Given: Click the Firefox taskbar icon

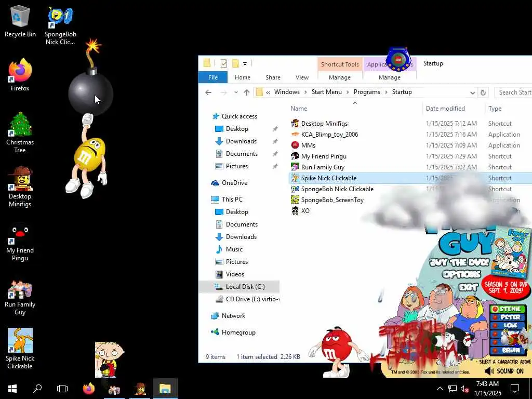Looking at the screenshot, I should coord(89,389).
